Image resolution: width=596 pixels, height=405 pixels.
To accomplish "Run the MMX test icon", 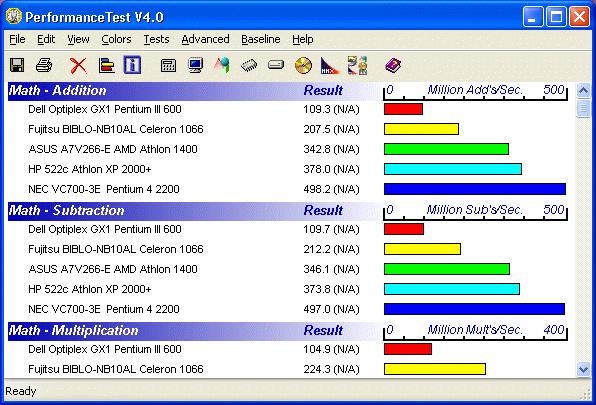I will (329, 66).
